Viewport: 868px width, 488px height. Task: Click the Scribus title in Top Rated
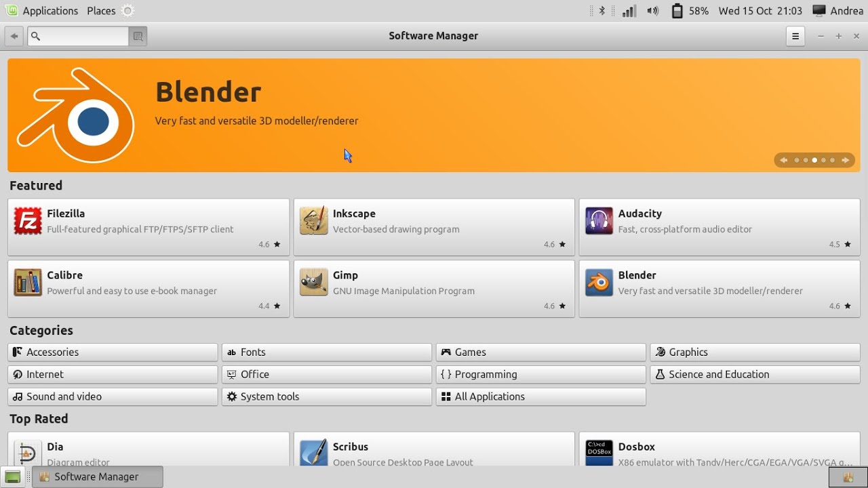351,447
